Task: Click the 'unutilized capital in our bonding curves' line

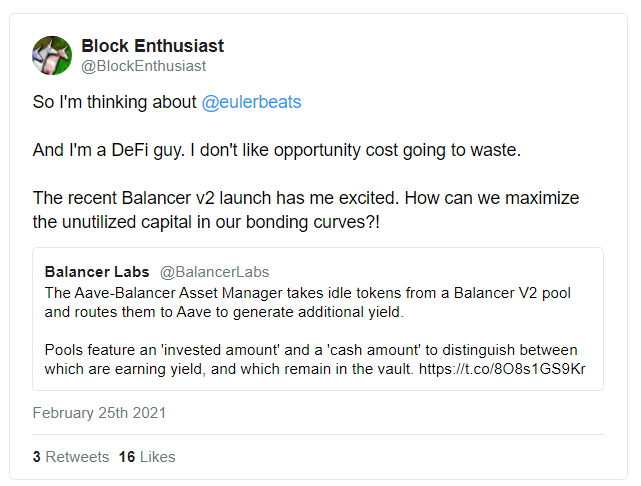Action: click(x=206, y=222)
